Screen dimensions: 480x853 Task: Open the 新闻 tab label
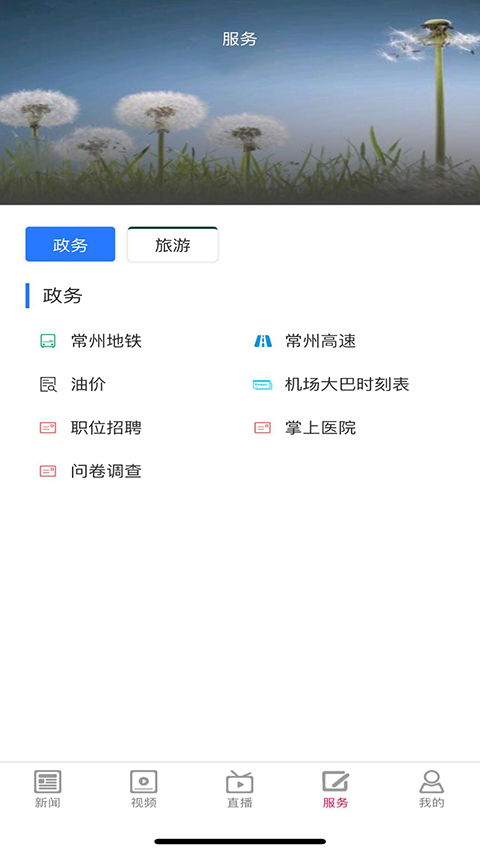[48, 803]
